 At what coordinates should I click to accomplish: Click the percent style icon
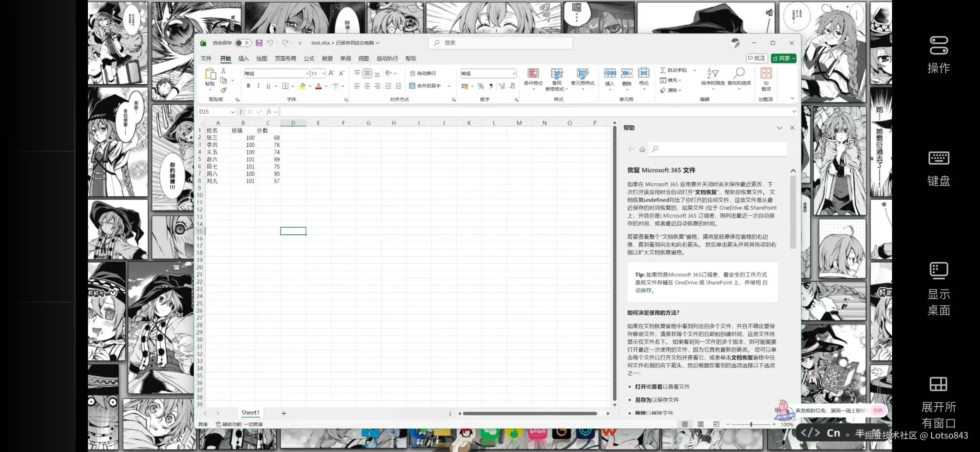click(x=481, y=86)
